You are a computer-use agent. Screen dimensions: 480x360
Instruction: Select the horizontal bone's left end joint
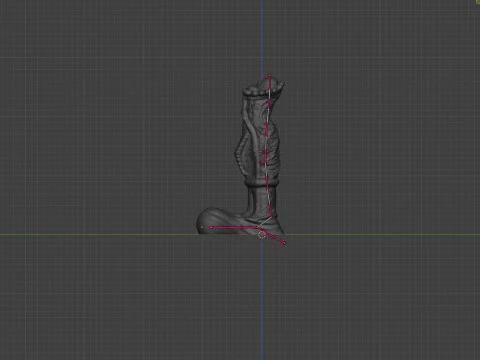(211, 227)
